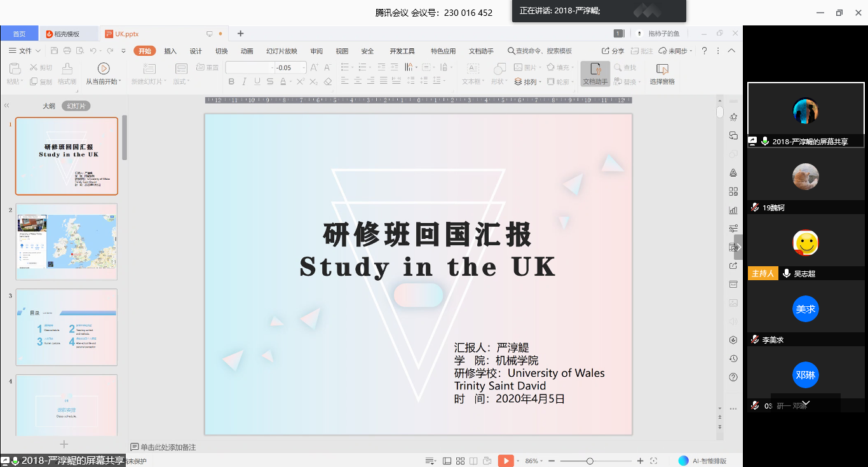Switch to 大纲 outline view
Image resolution: width=868 pixels, height=467 pixels.
coord(49,106)
